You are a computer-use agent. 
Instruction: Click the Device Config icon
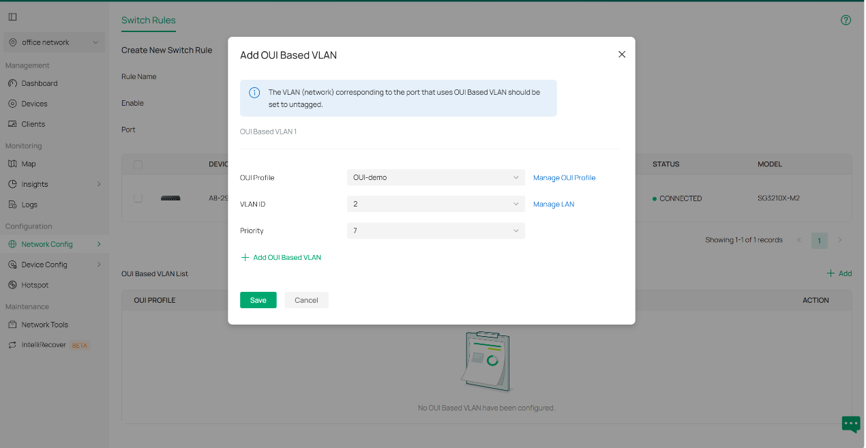tap(13, 265)
